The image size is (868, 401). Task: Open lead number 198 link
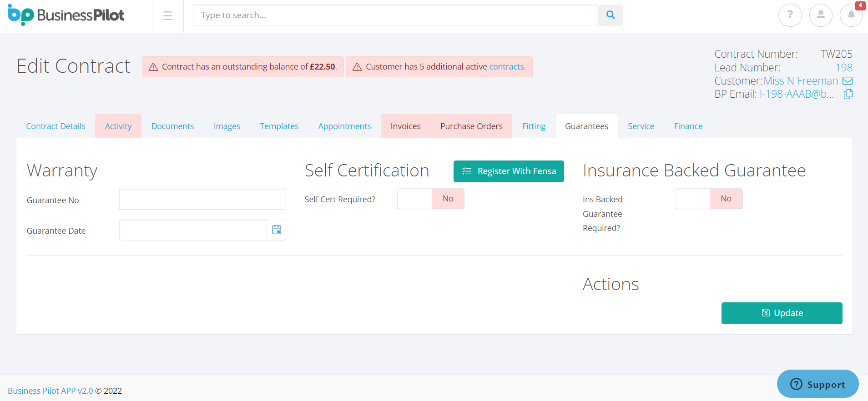pyautogui.click(x=844, y=68)
